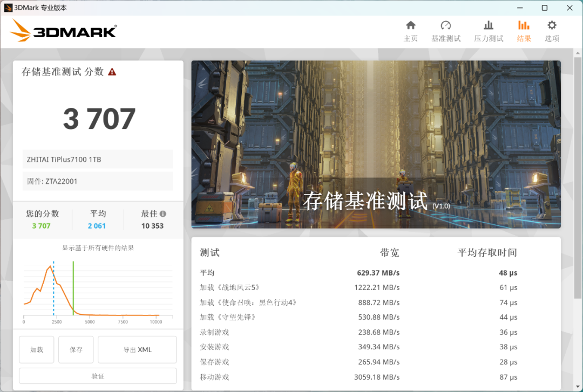Click the scrollbar up arrow
Image resolution: width=583 pixels, height=392 pixels.
[x=578, y=53]
